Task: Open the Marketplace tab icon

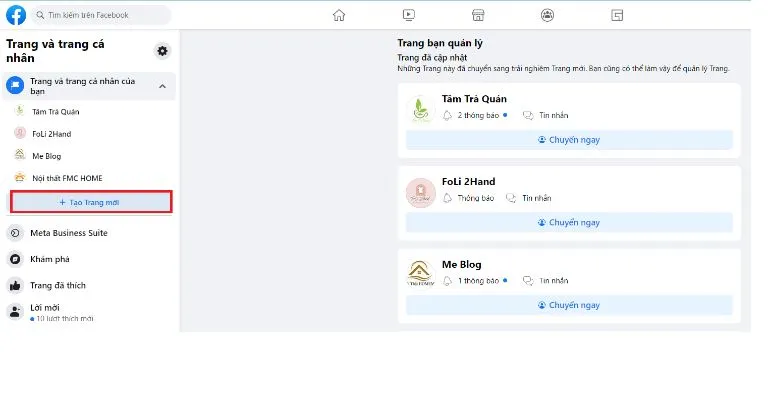Action: (478, 15)
